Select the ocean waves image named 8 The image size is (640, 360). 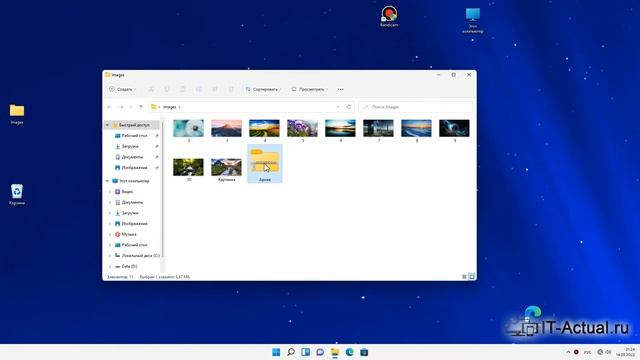pyautogui.click(x=416, y=129)
